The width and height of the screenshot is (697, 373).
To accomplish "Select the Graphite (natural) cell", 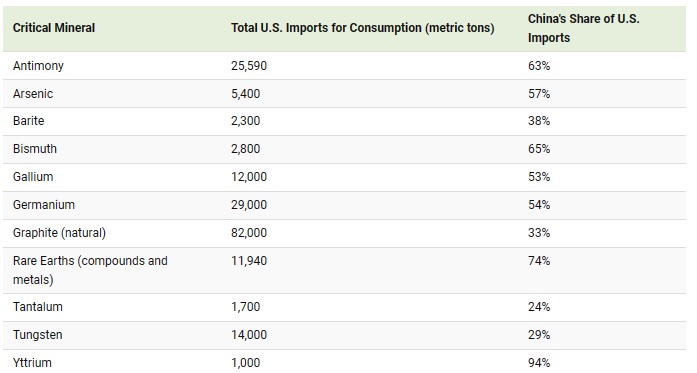I will tap(59, 233).
